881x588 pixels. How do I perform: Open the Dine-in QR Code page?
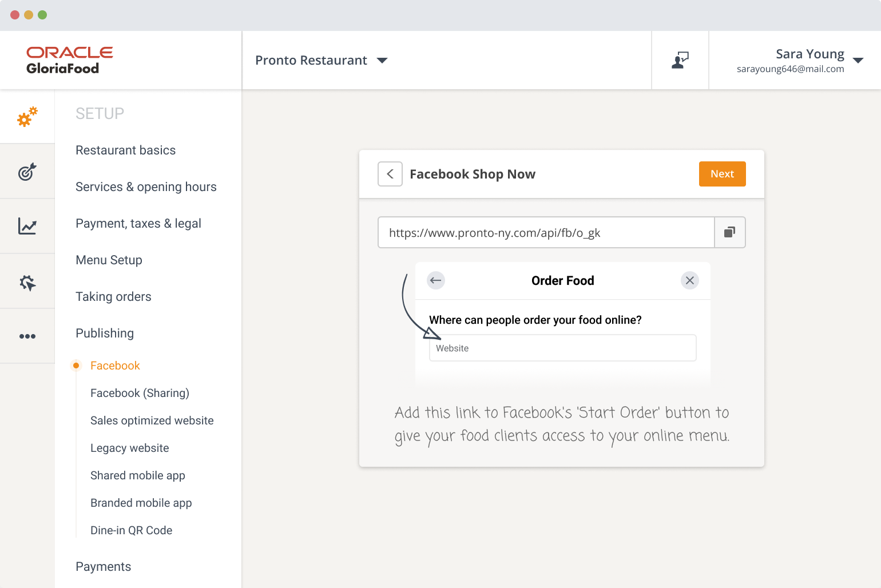point(131,530)
